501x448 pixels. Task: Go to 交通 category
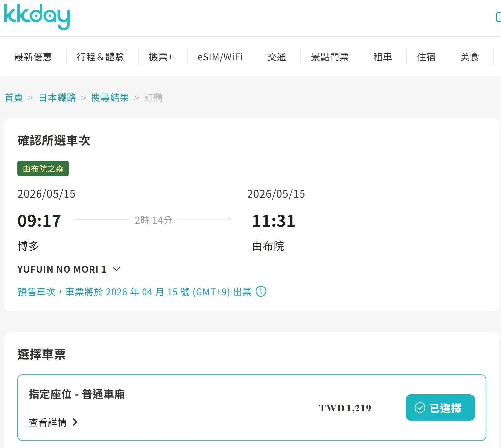(277, 57)
